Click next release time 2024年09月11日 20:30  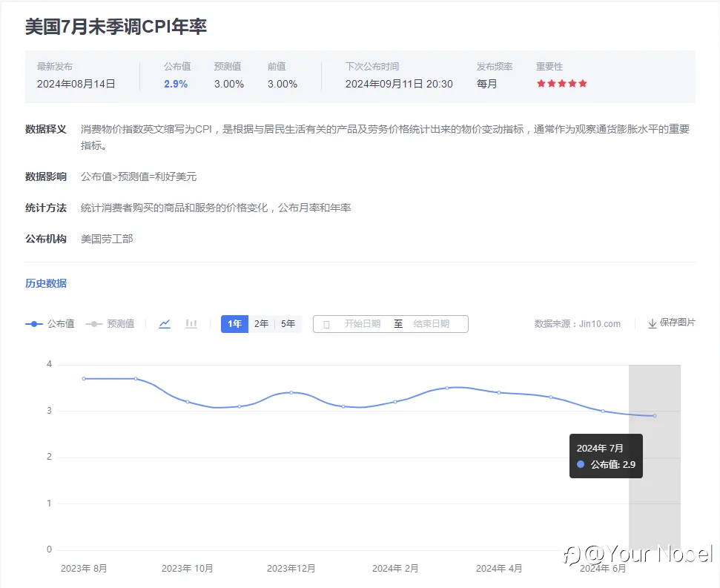(399, 84)
